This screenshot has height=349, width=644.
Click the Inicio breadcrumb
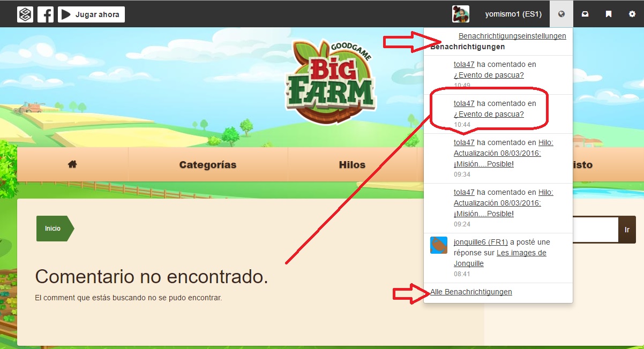tap(55, 229)
